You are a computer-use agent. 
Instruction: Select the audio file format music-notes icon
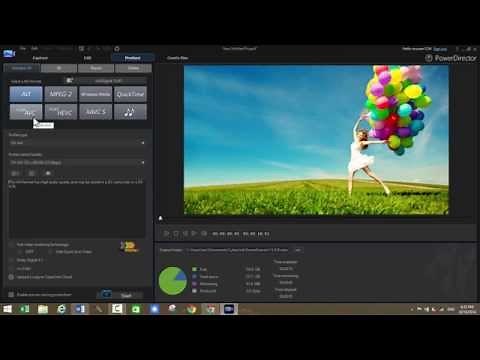click(x=130, y=112)
